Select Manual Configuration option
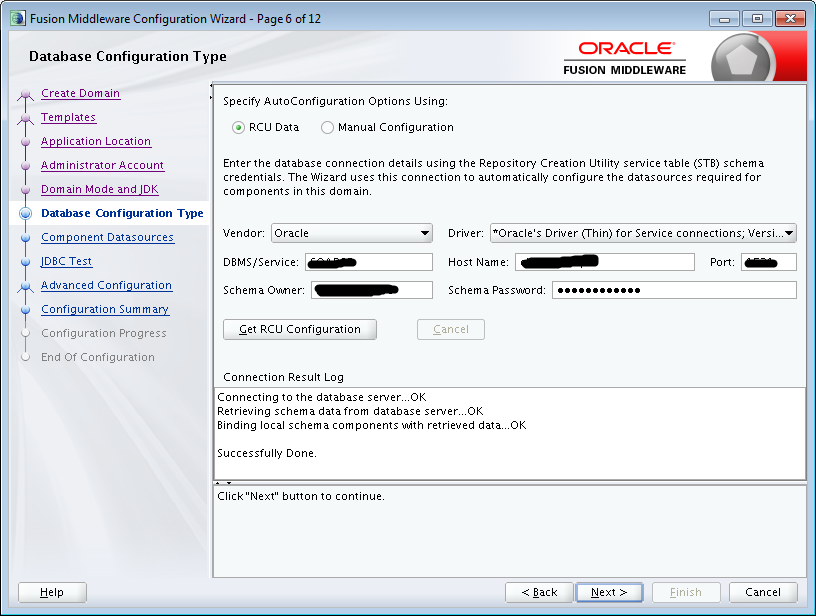This screenshot has height=616, width=816. [327, 127]
